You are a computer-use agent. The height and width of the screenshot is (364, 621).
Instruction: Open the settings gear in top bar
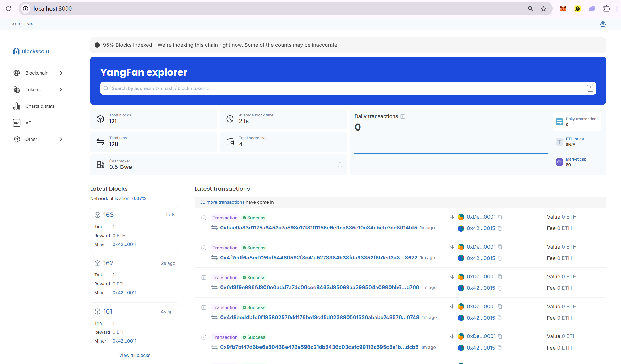pyautogui.click(x=603, y=24)
